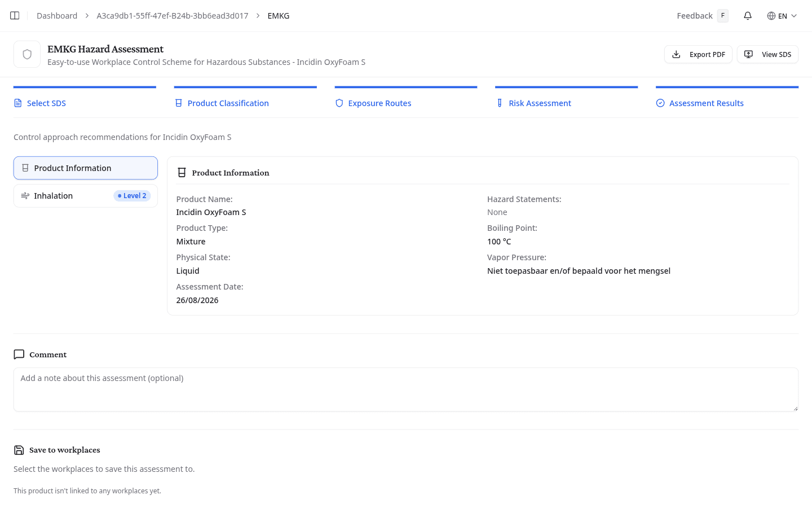Click the speech bubble Comment icon
The height and width of the screenshot is (508, 812).
(19, 354)
